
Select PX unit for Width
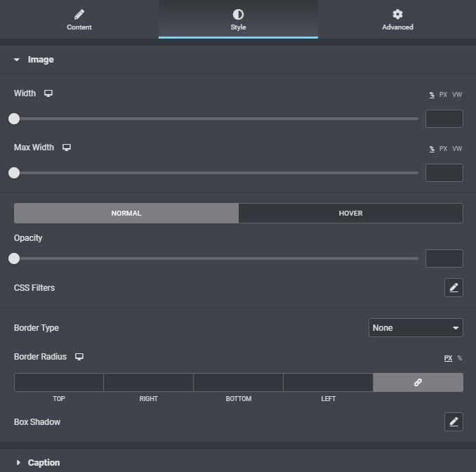pos(443,95)
